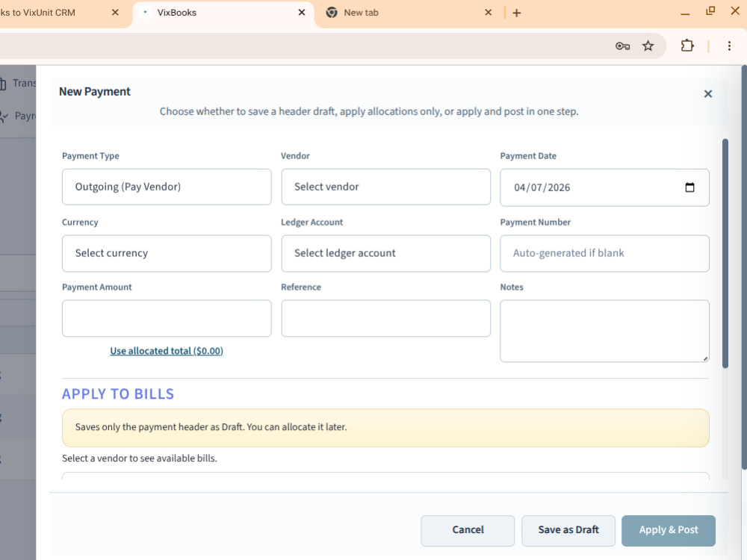Click the 'Saves only the payment header as Draft' notice
The image size is (747, 560).
click(386, 428)
